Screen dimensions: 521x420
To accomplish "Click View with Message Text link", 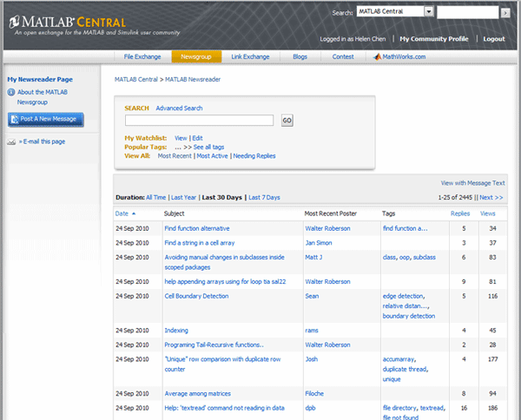I will point(472,183).
